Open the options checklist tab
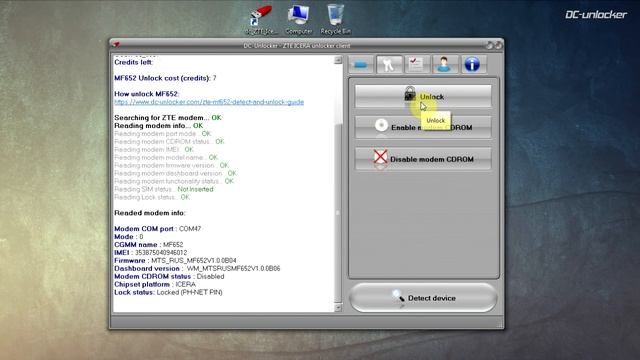This screenshot has width=640, height=360. click(x=417, y=64)
